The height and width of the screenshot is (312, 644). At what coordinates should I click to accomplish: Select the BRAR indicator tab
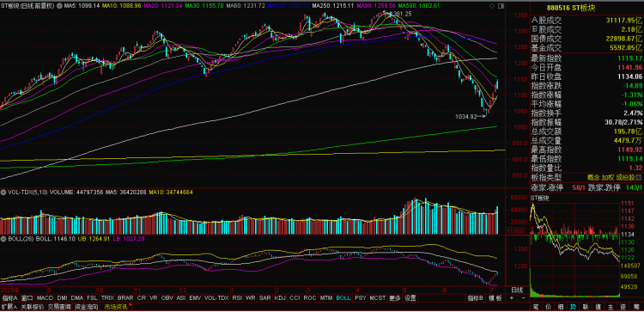click(x=125, y=298)
